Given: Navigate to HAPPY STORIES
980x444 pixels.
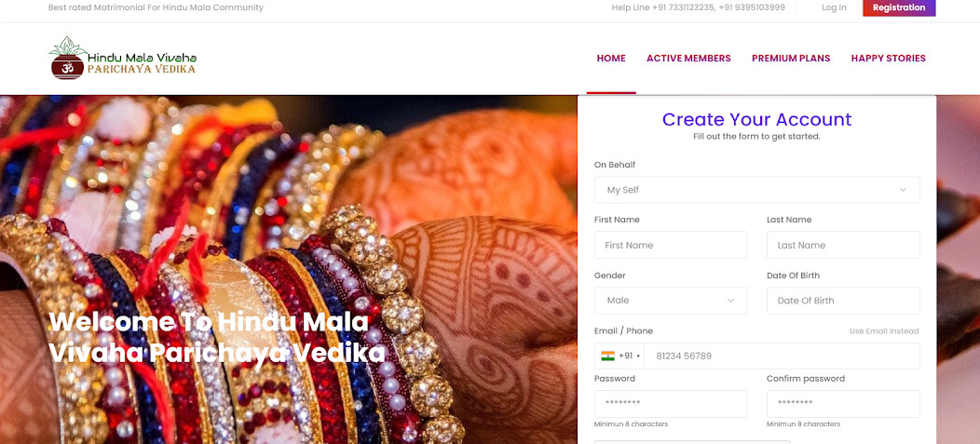Looking at the screenshot, I should (x=888, y=58).
